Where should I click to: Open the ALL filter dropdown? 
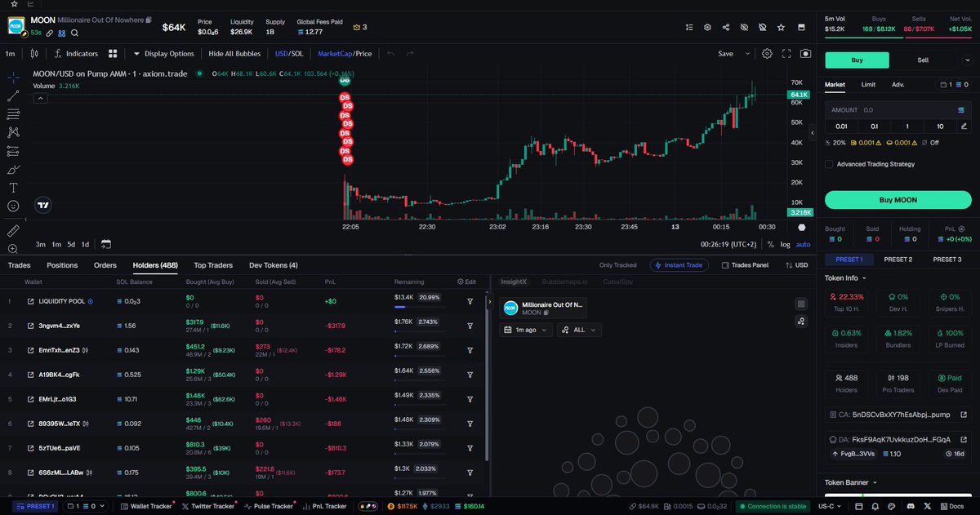click(x=579, y=330)
